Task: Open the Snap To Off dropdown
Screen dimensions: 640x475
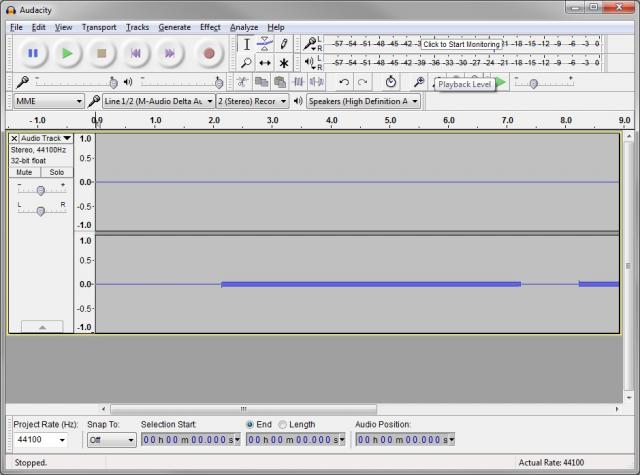Action: [111, 440]
